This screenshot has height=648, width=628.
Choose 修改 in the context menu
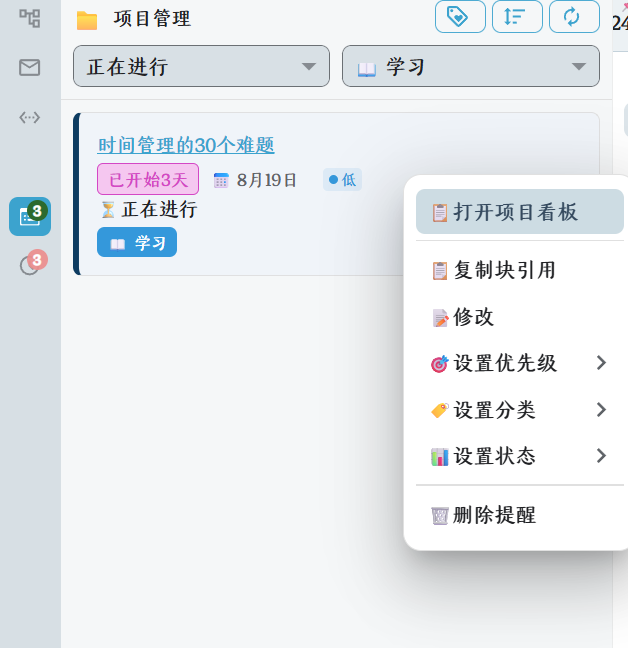click(x=520, y=317)
